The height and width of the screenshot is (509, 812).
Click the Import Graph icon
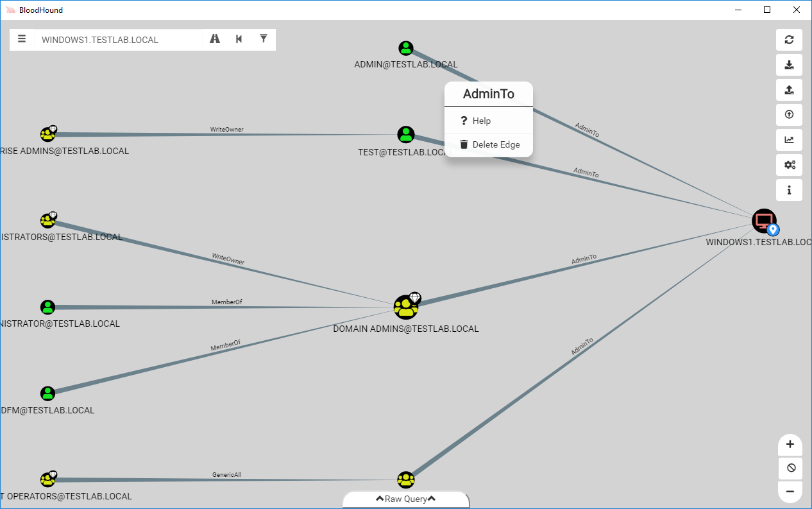pos(789,90)
